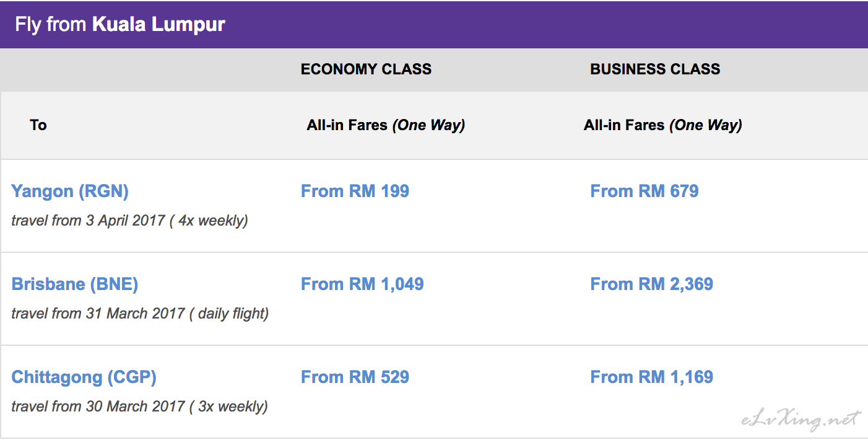Click Brisbane travel note '31 March 2017'
This screenshot has height=440, width=868.
(135, 314)
